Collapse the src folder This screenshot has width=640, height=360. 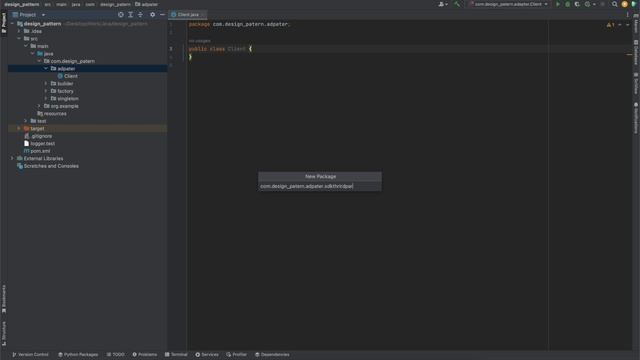point(19,38)
